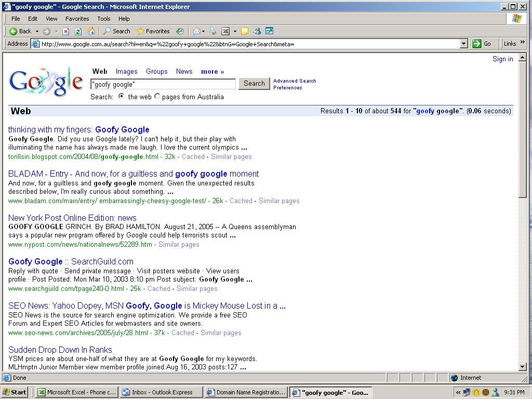
Task: Click inside the Google search text field
Action: (163, 84)
